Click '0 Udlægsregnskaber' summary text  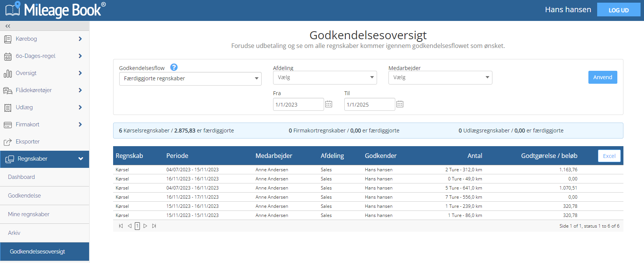point(484,131)
